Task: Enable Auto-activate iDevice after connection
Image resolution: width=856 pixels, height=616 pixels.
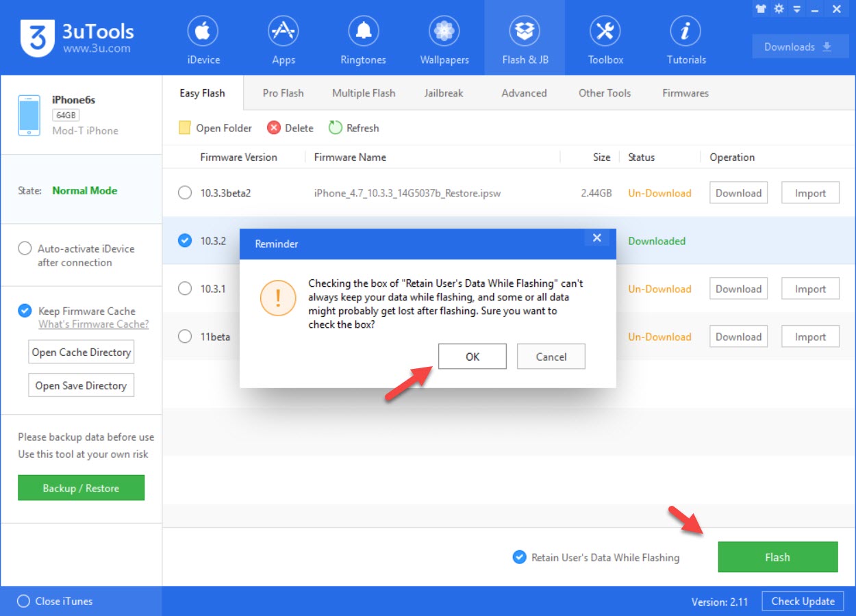Action: pos(25,248)
